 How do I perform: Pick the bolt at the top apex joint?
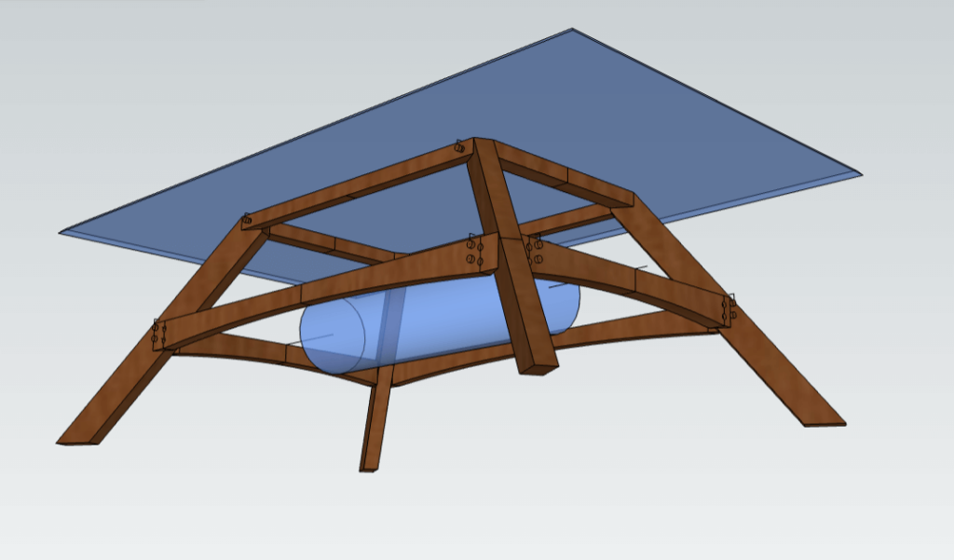[x=459, y=146]
